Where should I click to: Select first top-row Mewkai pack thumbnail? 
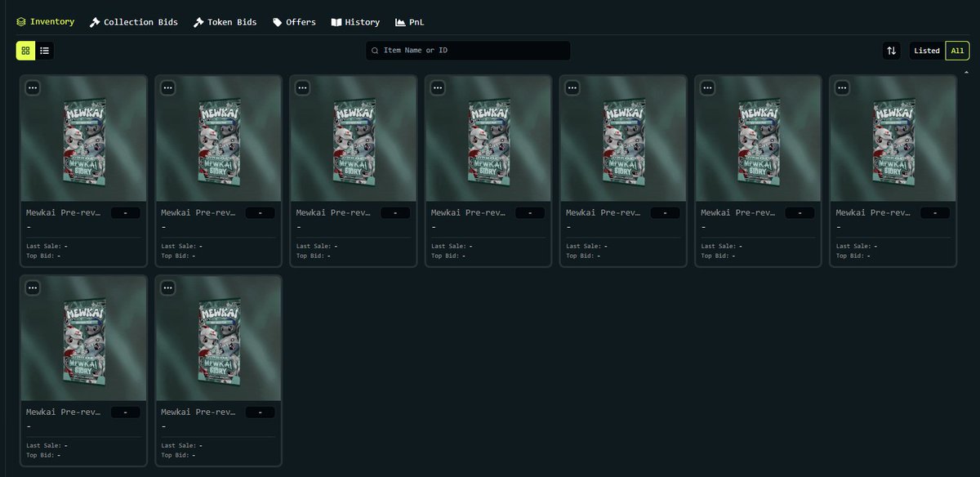[x=83, y=139]
